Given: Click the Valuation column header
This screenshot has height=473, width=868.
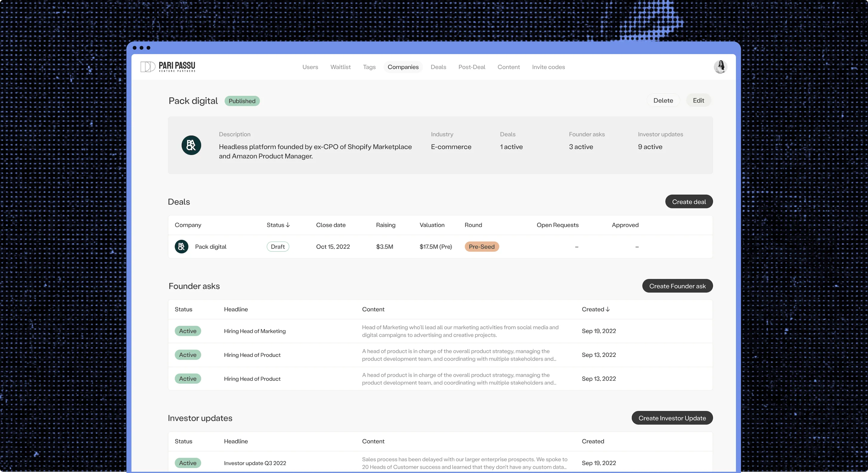Looking at the screenshot, I should 432,225.
